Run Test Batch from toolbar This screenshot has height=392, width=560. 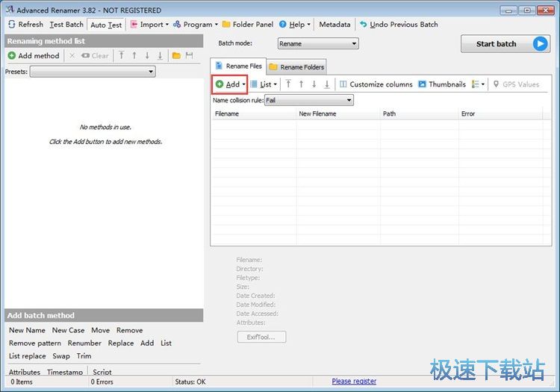(66, 25)
